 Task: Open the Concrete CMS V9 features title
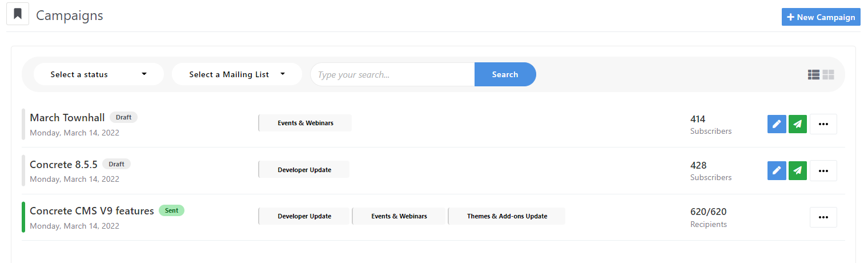coord(92,211)
